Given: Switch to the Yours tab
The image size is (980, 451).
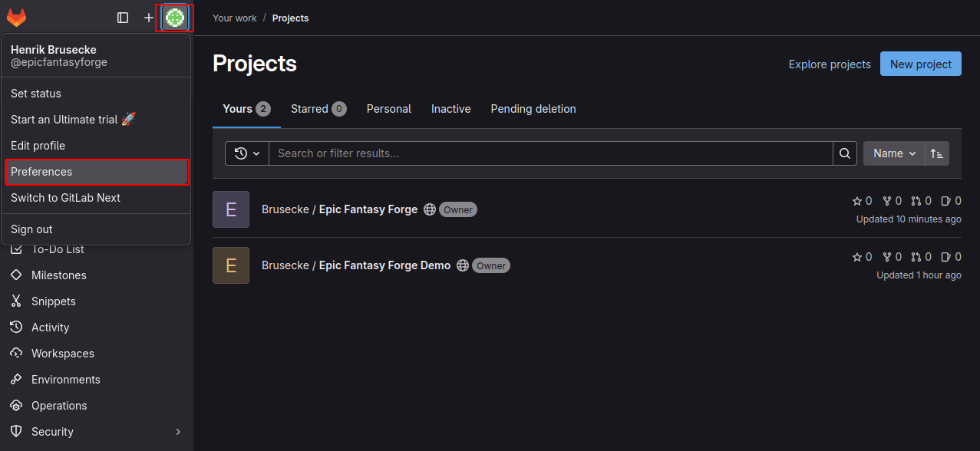Looking at the screenshot, I should click(246, 109).
